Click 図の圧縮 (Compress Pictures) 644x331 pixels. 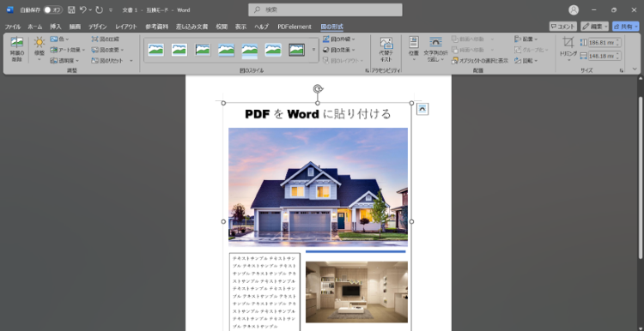point(105,39)
